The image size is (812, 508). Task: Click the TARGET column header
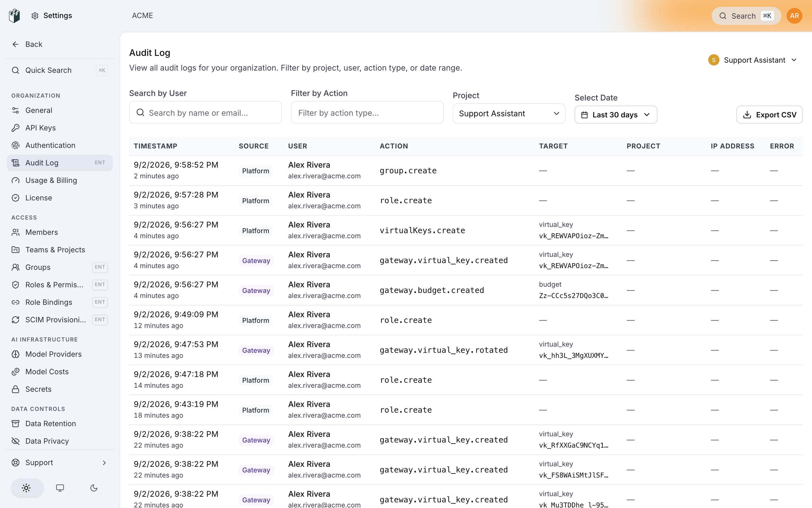pyautogui.click(x=553, y=146)
